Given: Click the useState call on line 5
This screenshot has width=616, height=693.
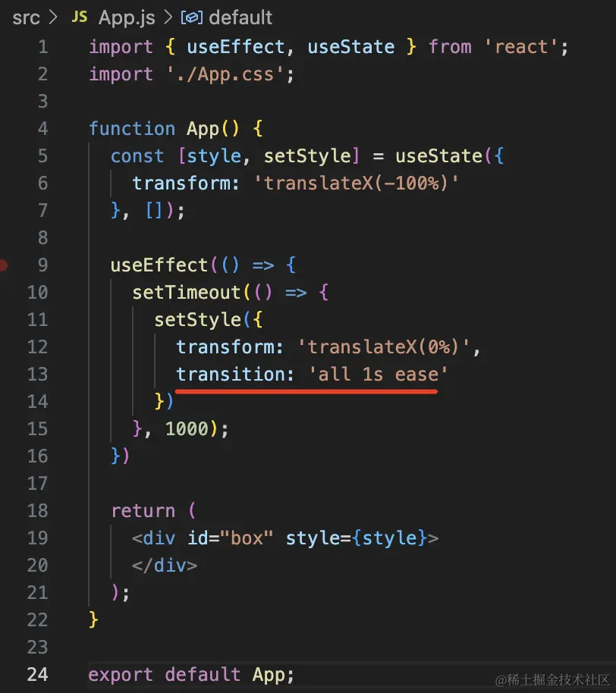Looking at the screenshot, I should pos(438,156).
